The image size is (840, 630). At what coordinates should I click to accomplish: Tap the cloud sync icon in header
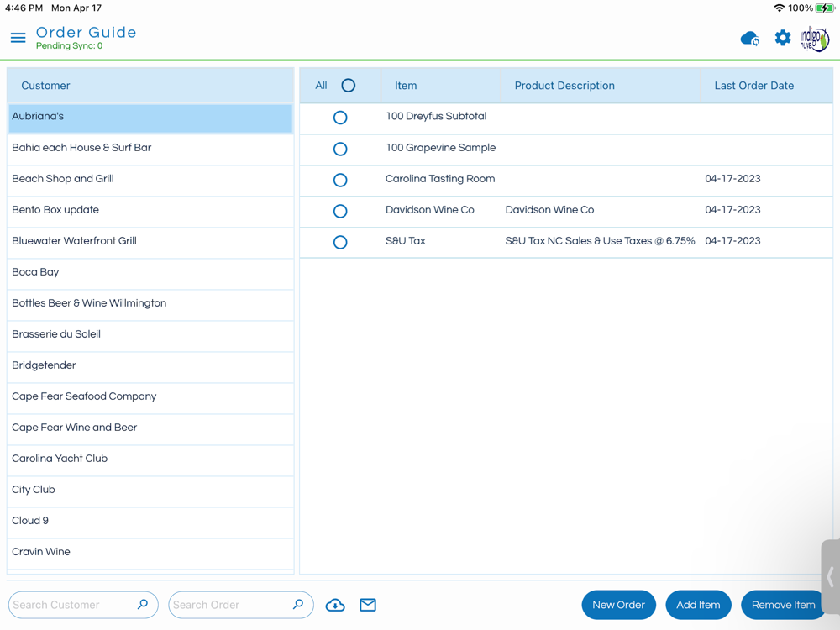coord(750,39)
